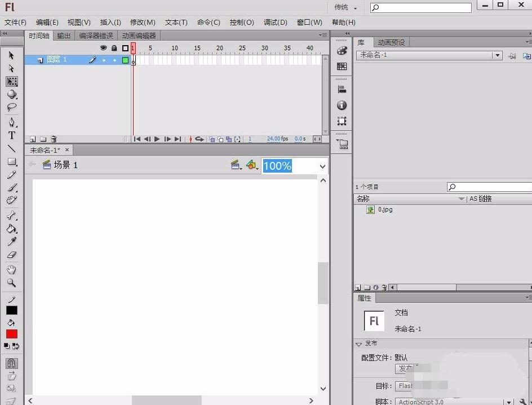Open the 窗口(W) menu

309,23
